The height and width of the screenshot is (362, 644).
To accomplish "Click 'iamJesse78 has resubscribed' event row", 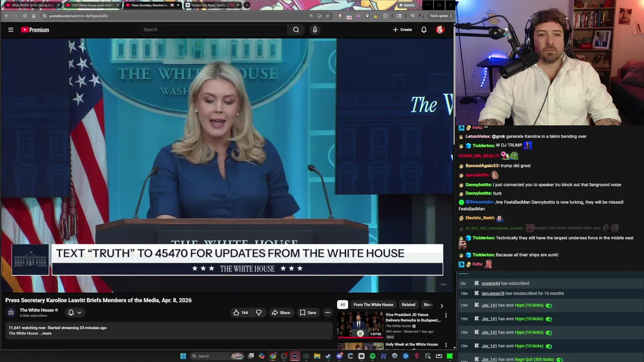I will (x=550, y=293).
